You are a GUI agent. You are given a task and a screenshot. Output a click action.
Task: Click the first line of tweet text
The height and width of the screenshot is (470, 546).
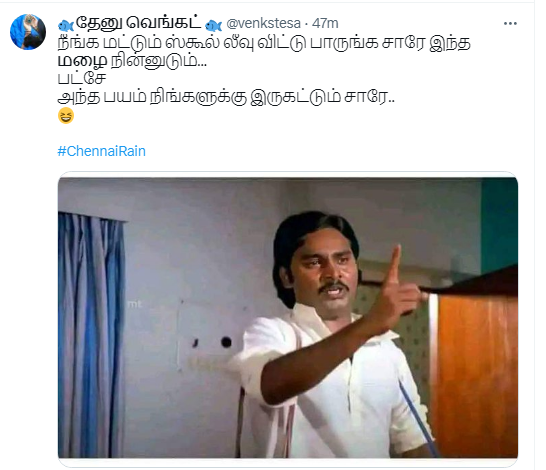click(x=264, y=43)
